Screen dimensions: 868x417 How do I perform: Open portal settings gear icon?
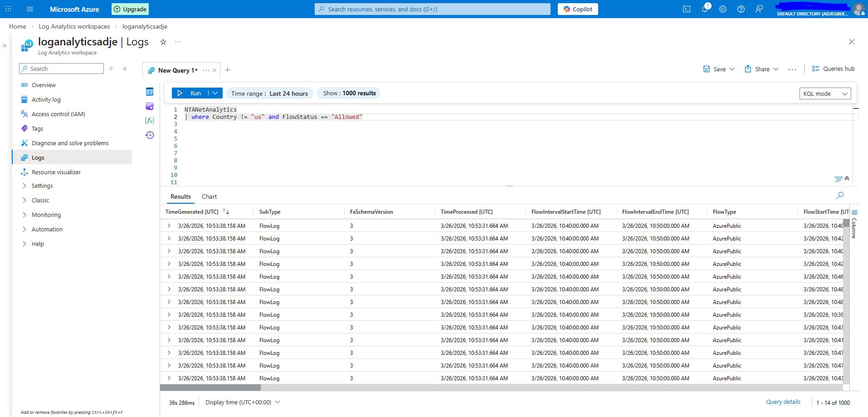click(723, 9)
